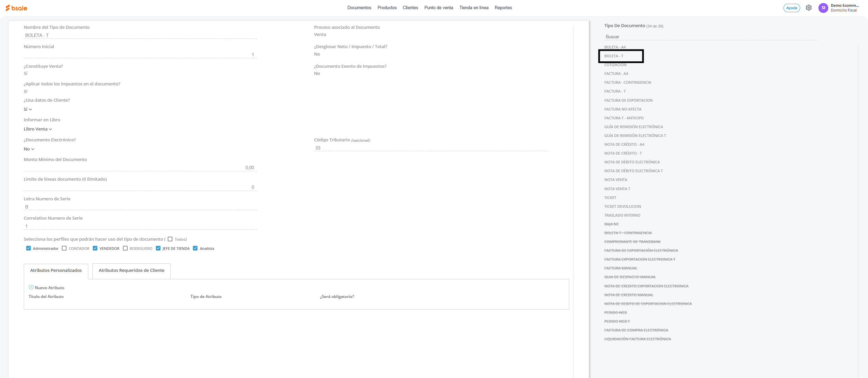Expand the Documento Electrónico No dropdown
The image size is (868, 378).
pyautogui.click(x=29, y=149)
